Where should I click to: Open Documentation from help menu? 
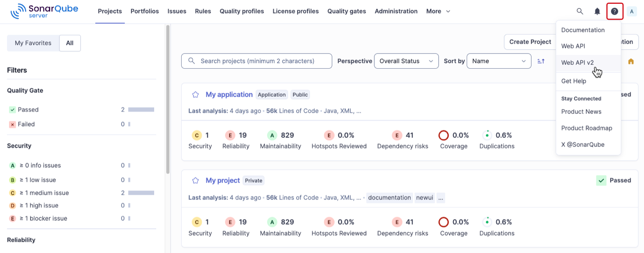[x=588, y=30]
